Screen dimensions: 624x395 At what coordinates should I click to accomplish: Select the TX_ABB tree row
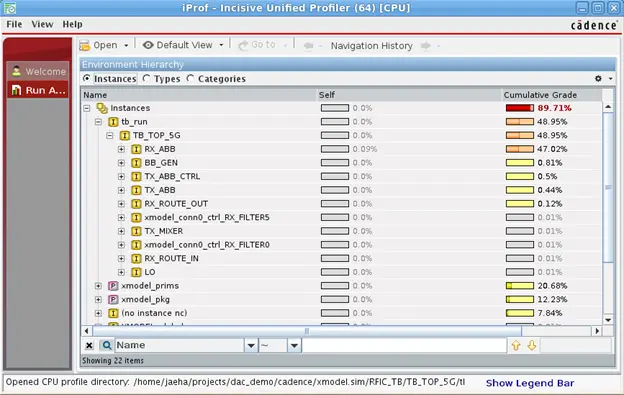341,190
